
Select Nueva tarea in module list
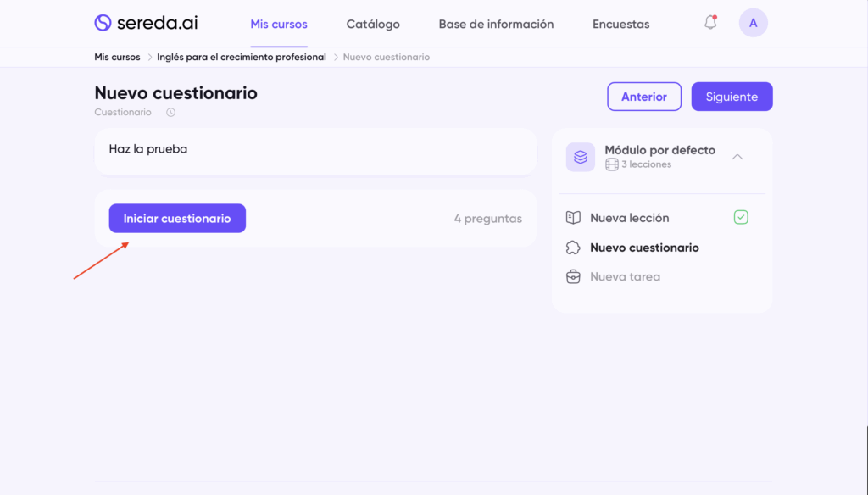[x=625, y=276]
